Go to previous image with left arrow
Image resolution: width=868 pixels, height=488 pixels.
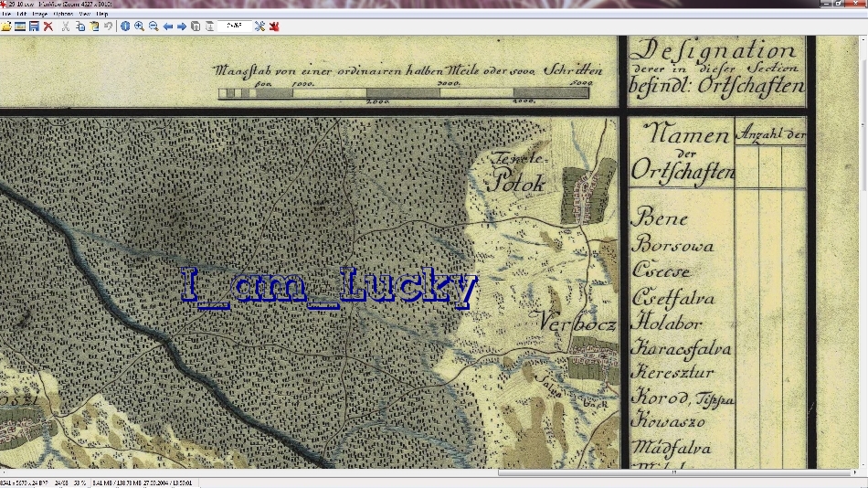(x=168, y=26)
